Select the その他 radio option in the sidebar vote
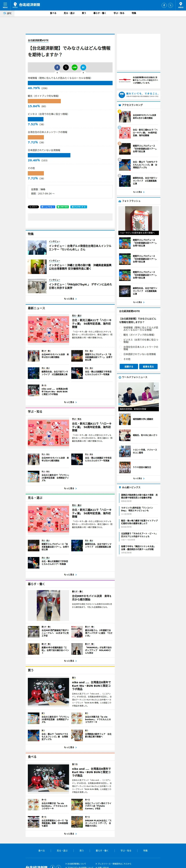The height and width of the screenshot is (868, 186). (x=121, y=359)
